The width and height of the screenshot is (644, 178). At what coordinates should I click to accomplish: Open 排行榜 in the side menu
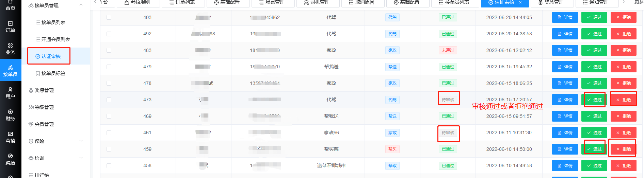pyautogui.click(x=39, y=175)
